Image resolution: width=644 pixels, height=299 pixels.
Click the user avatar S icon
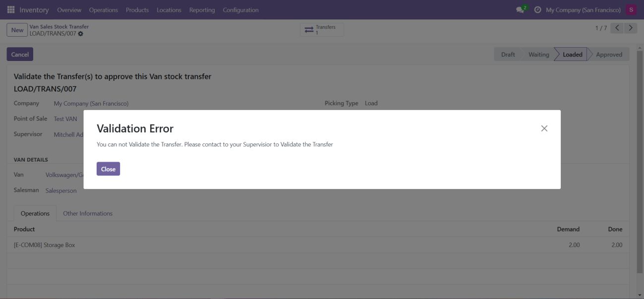[x=631, y=10]
